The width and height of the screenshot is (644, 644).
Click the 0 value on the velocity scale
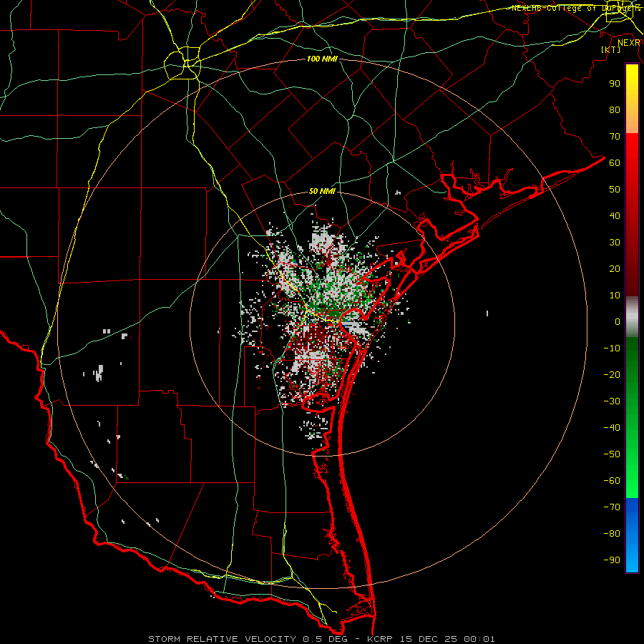[x=618, y=322]
